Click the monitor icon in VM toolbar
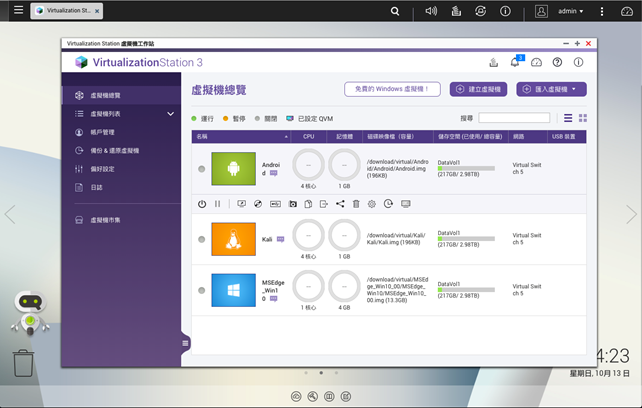The image size is (642, 408). pos(406,204)
